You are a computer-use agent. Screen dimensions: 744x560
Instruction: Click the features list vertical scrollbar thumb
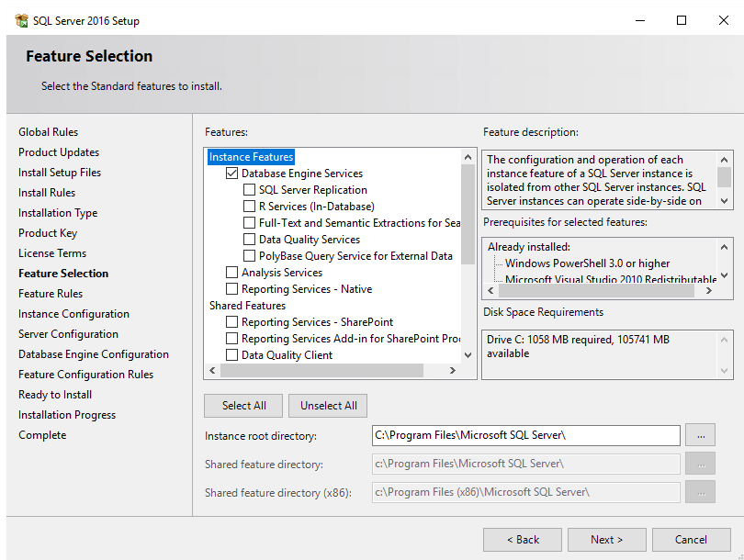pyautogui.click(x=468, y=214)
